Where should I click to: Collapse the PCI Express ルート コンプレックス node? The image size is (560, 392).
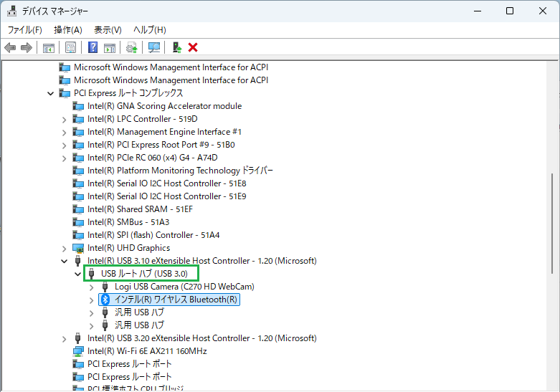click(51, 94)
